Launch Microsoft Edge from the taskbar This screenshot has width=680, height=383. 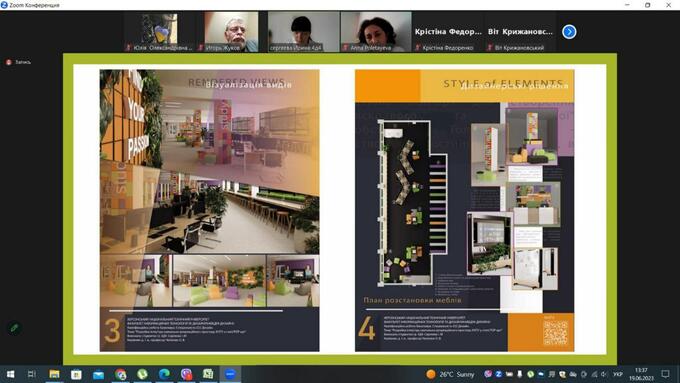164,374
